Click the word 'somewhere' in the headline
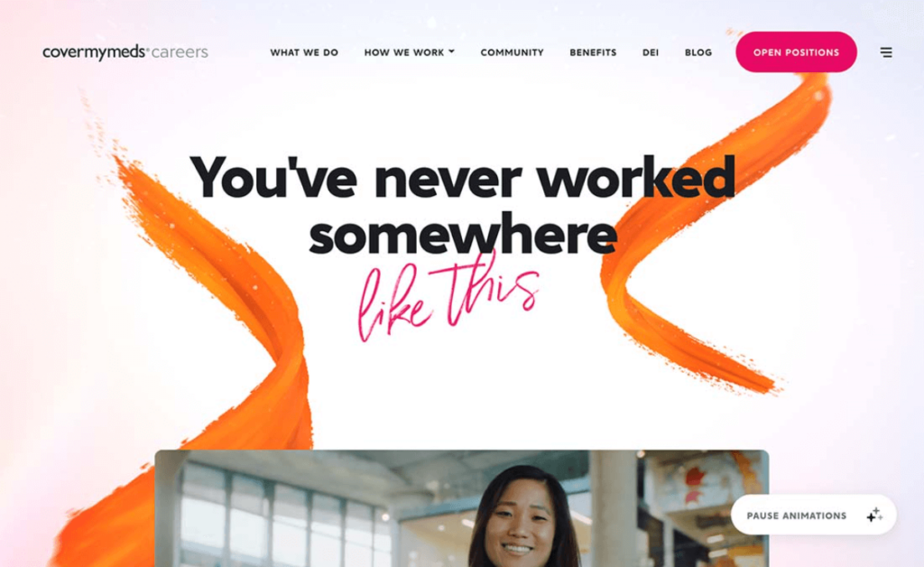 (x=463, y=235)
